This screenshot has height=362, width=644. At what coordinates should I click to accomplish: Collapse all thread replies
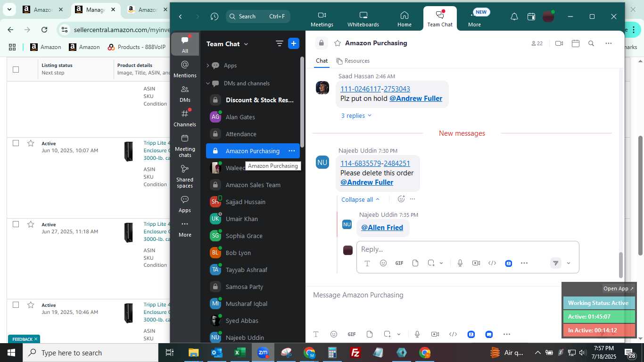click(x=361, y=199)
